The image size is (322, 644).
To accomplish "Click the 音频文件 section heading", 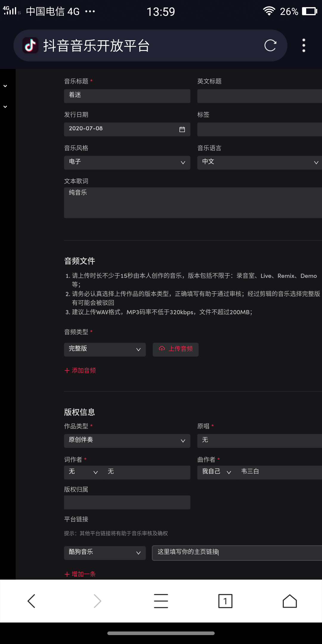I will pyautogui.click(x=80, y=261).
